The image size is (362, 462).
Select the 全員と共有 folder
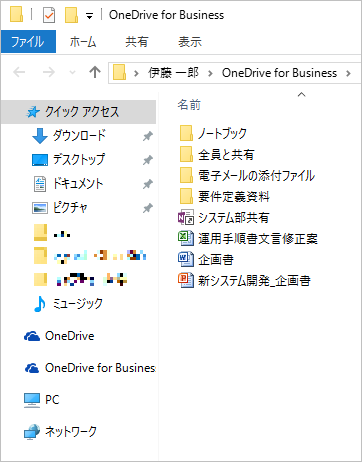226,155
